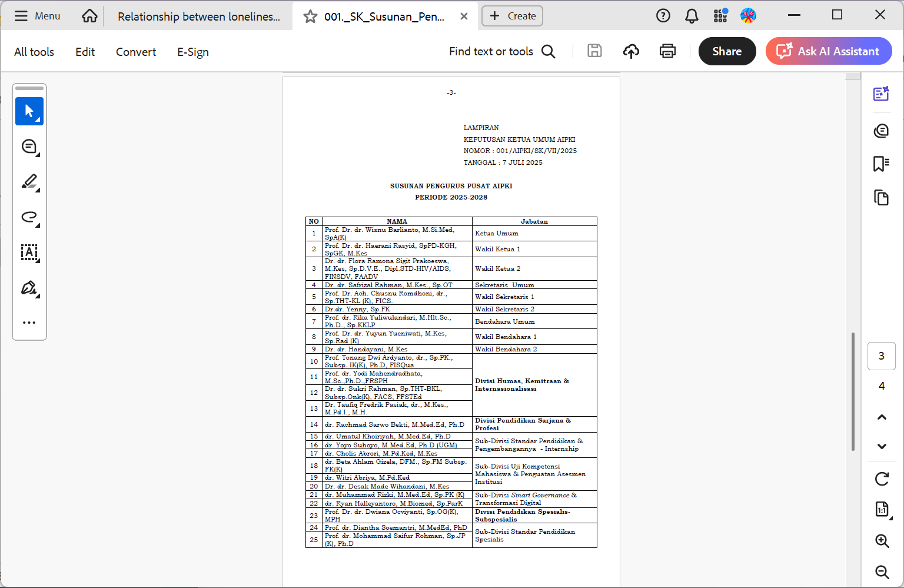Choose the Select arrow tool

coord(29,111)
